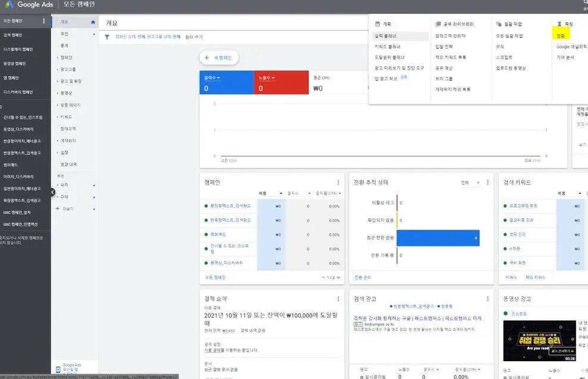Image resolution: width=588 pixels, height=379 pixels.
Task: Click the 측정 hourglass icon in the tools menu
Action: click(559, 24)
